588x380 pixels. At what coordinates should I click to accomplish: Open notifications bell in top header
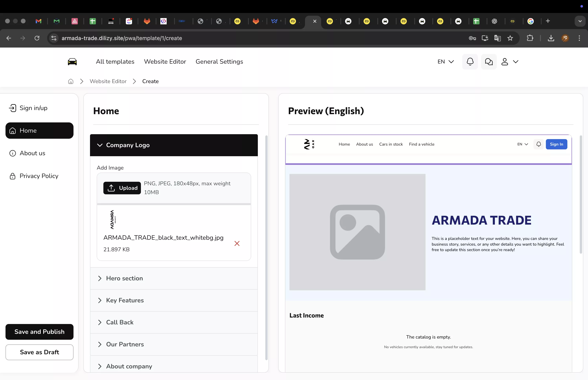pos(470,62)
